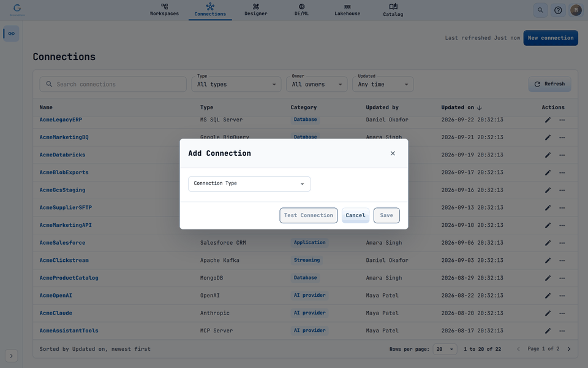Edit the AcmeDatabricks connection
Screen dimensions: 588x368
pos(548,155)
